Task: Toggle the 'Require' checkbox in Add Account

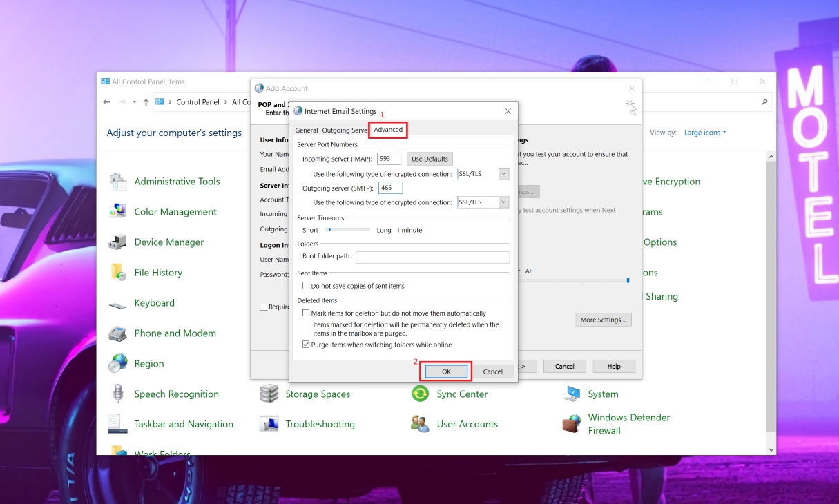Action: tap(263, 307)
